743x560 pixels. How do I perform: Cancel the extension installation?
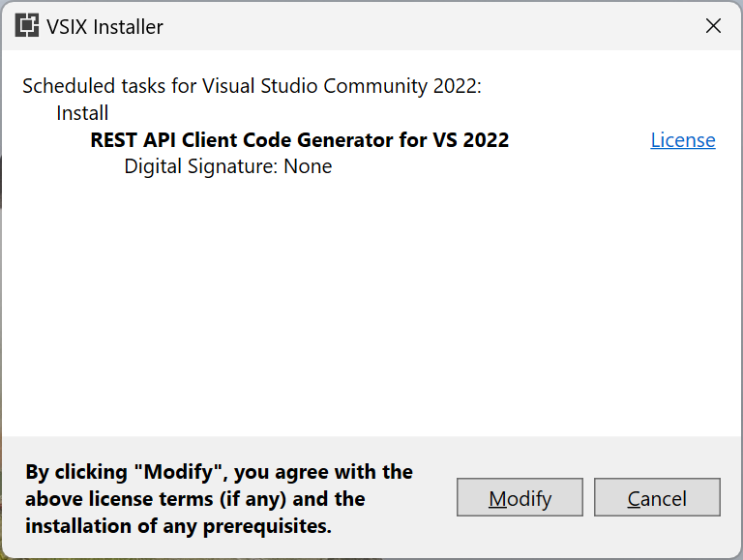tap(657, 498)
